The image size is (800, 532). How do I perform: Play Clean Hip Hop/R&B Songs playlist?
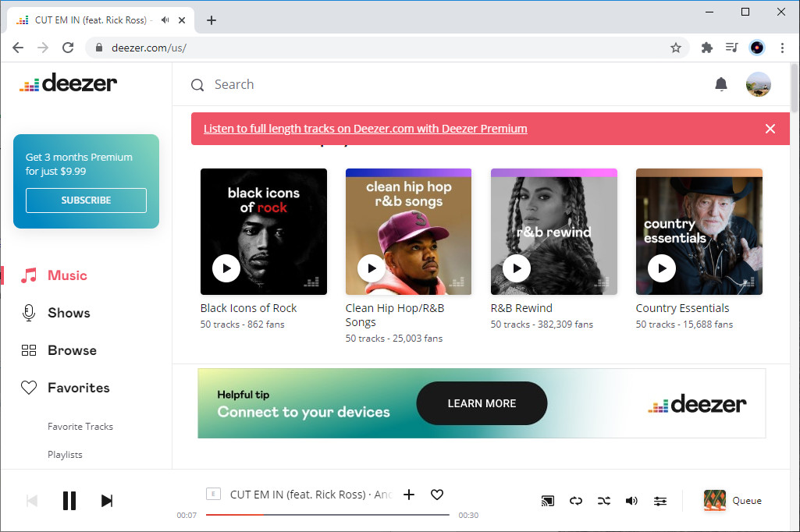[x=372, y=268]
